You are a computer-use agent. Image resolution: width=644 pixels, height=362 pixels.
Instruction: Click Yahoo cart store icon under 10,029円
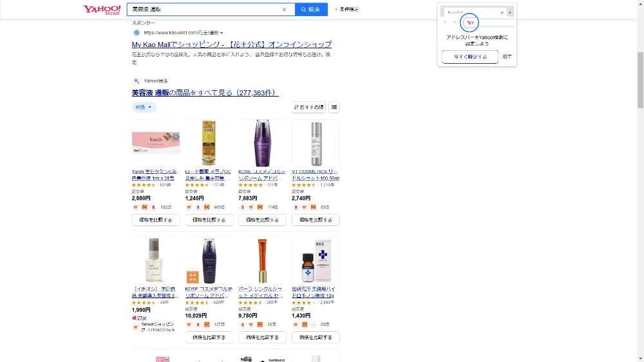pos(189,325)
